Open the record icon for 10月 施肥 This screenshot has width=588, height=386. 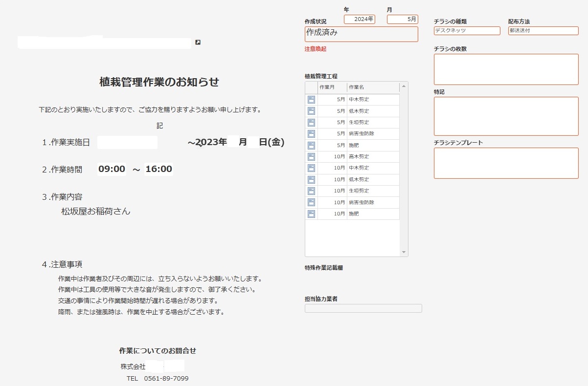[x=311, y=214]
